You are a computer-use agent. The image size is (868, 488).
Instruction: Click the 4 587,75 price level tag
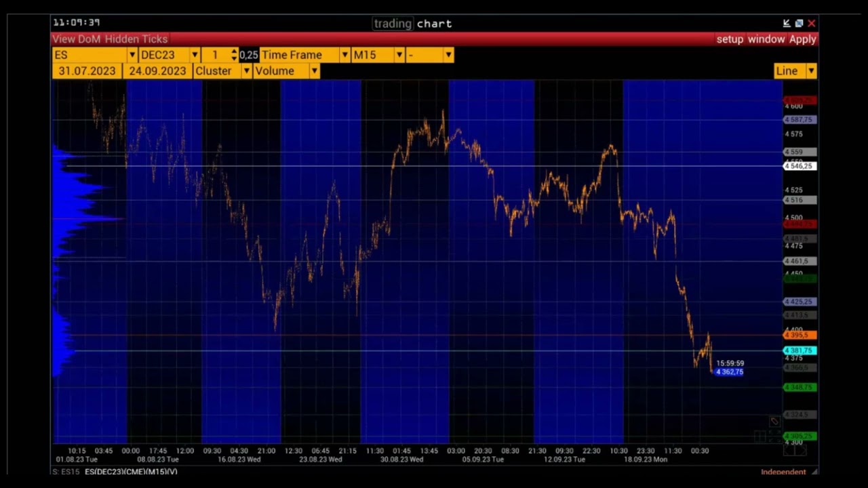[800, 120]
